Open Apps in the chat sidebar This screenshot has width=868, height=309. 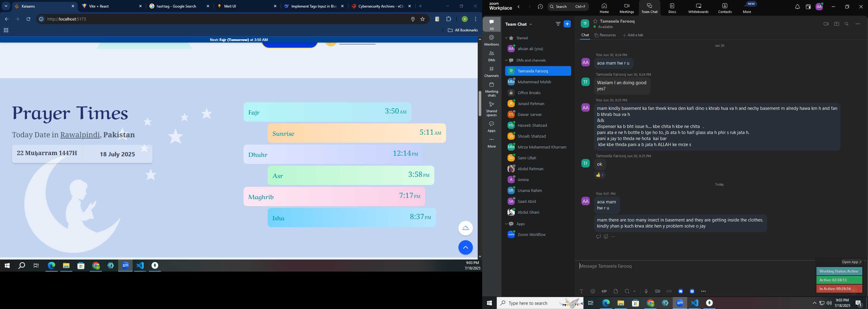pyautogui.click(x=492, y=127)
